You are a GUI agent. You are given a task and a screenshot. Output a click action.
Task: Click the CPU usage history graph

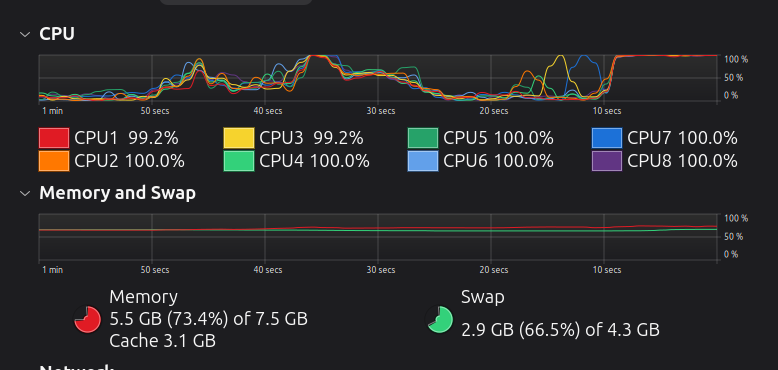(x=379, y=78)
